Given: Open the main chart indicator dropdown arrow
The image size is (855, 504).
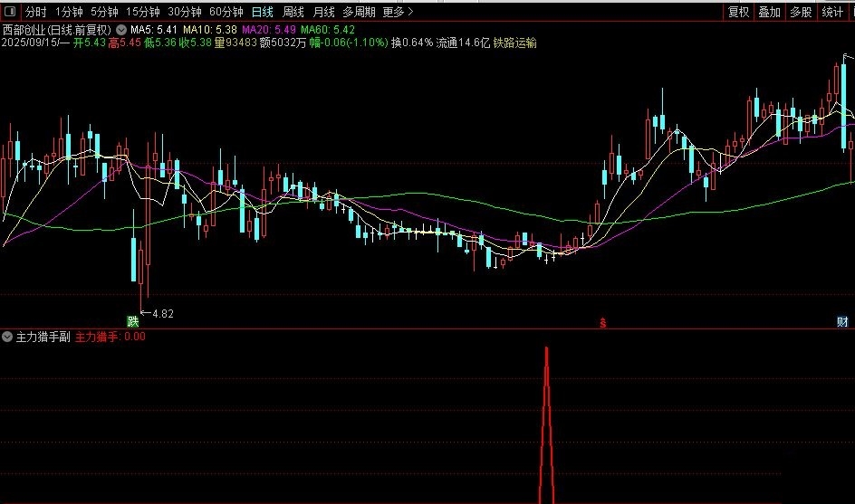Looking at the screenshot, I should tap(121, 30).
